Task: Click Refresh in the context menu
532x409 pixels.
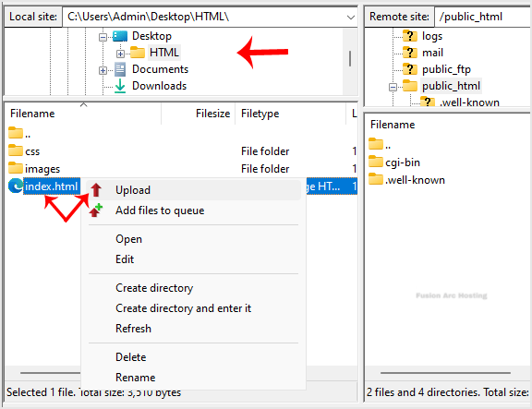Action: 133,329
